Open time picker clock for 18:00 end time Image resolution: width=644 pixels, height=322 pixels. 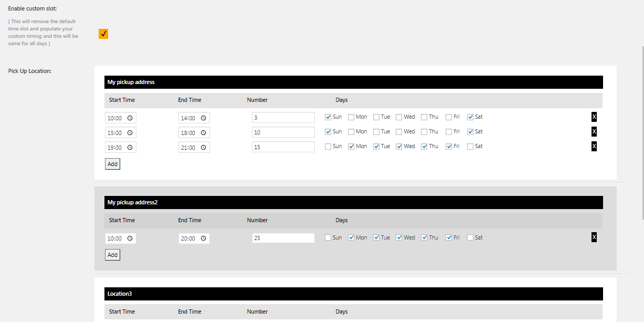pyautogui.click(x=203, y=133)
